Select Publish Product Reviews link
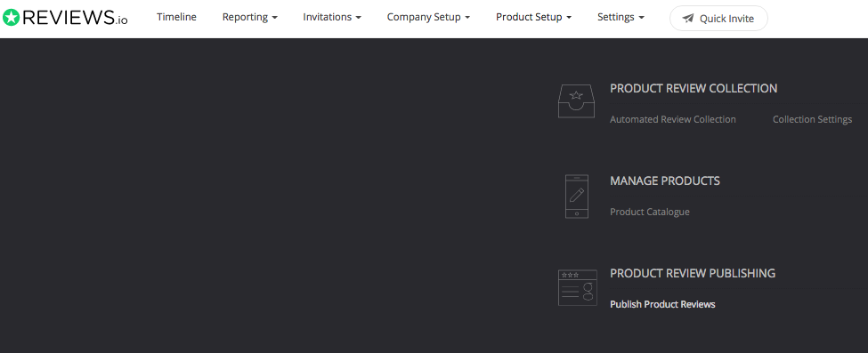 (x=662, y=304)
